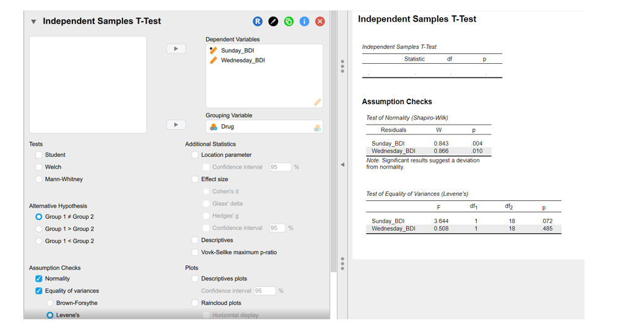
Task: Click the upper three-dot divider handle
Action: [x=342, y=66]
